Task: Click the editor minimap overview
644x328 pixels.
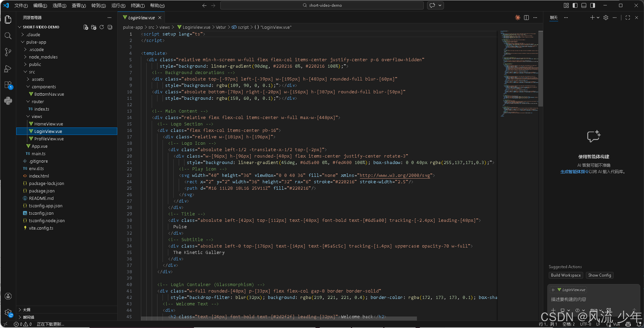Action: pyautogui.click(x=519, y=74)
